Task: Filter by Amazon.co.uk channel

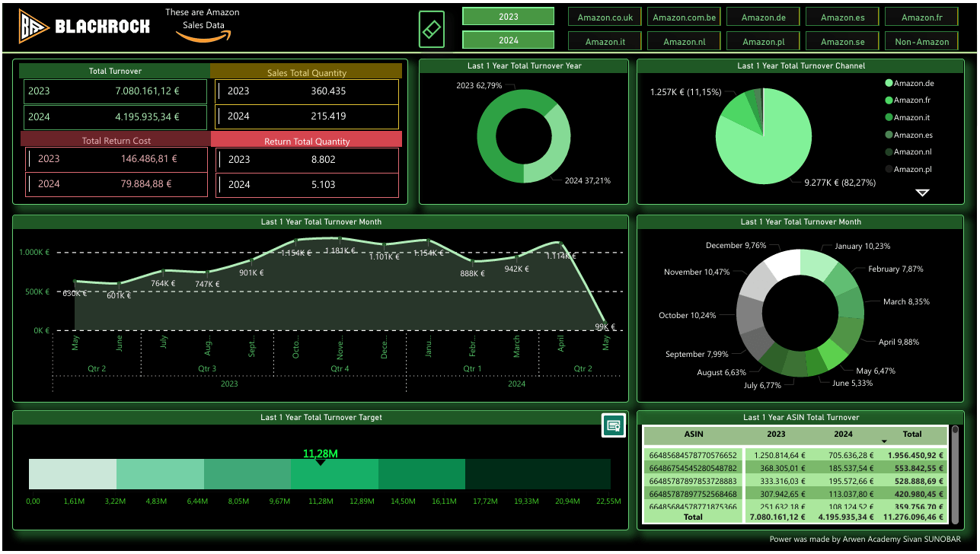Action: (605, 18)
